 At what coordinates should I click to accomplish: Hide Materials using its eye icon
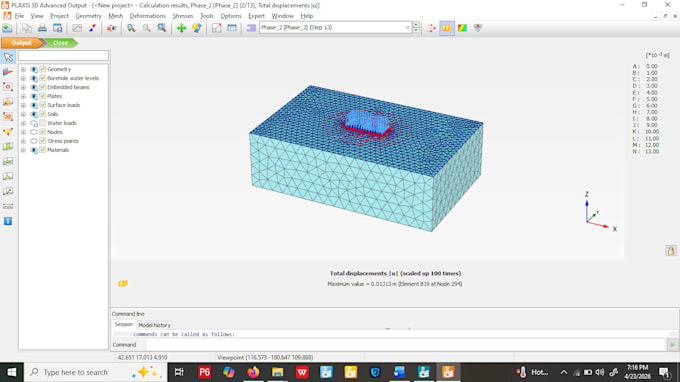(x=34, y=150)
